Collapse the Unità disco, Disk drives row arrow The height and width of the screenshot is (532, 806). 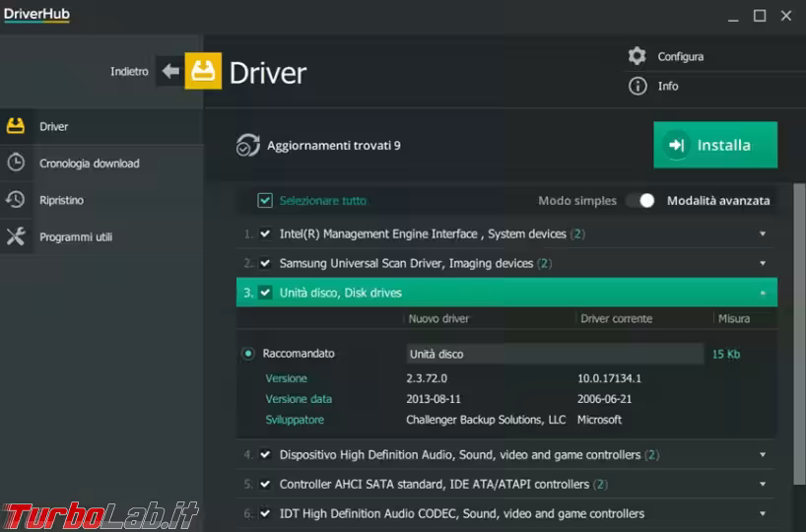763,293
